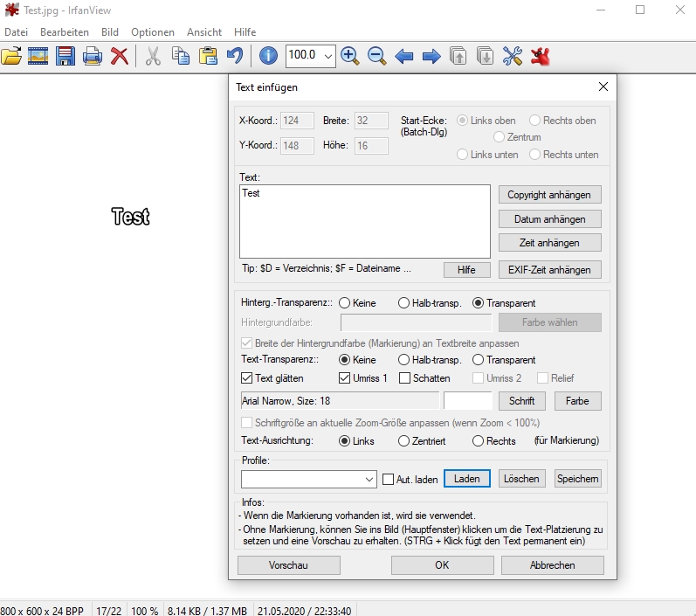Enable the Schatten checkbox
Viewport: 696px width, 616px height.
point(405,378)
